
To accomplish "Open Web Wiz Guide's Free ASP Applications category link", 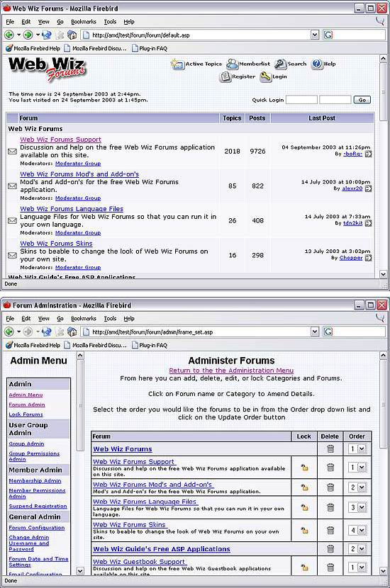I will (162, 549).
